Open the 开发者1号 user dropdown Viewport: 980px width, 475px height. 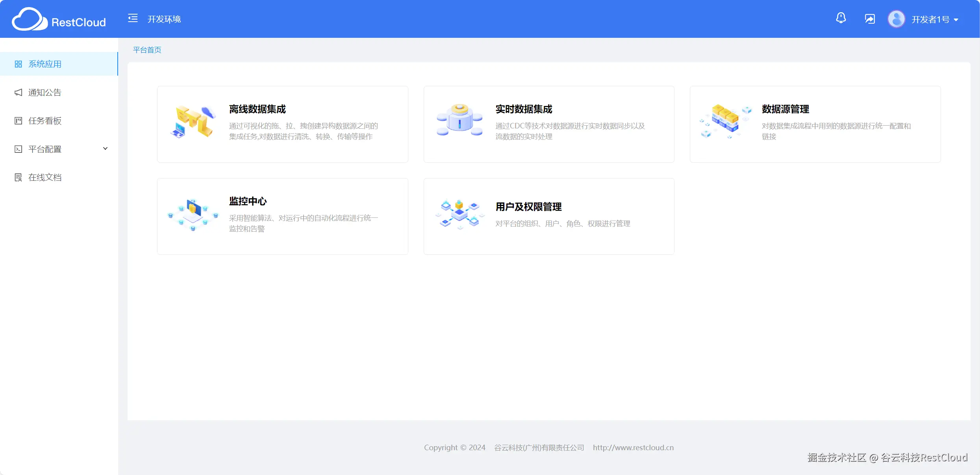[x=935, y=19]
